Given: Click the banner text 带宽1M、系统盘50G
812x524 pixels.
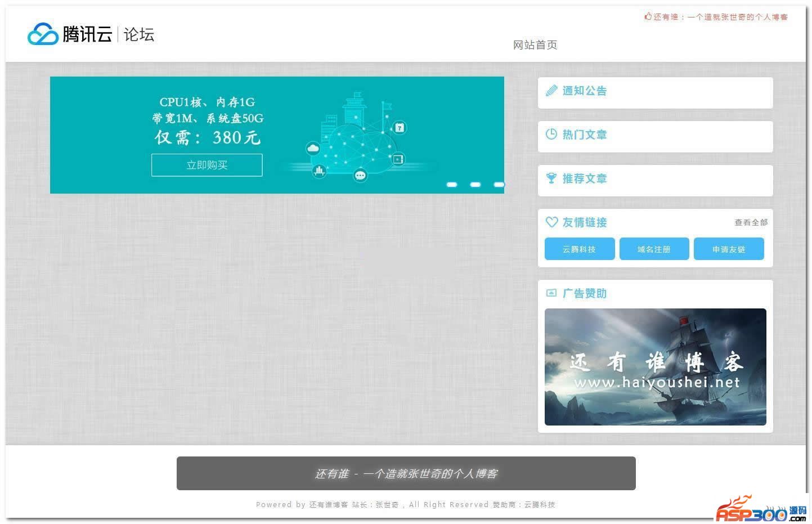Looking at the screenshot, I should (x=208, y=118).
